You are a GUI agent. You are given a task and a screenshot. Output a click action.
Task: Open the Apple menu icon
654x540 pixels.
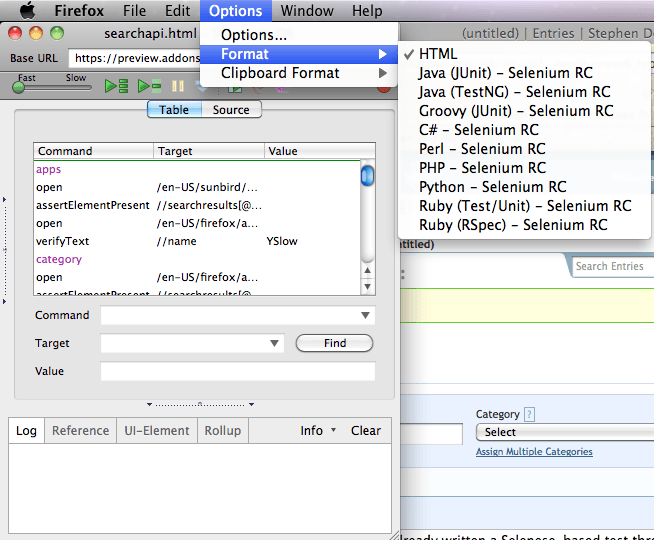click(27, 11)
